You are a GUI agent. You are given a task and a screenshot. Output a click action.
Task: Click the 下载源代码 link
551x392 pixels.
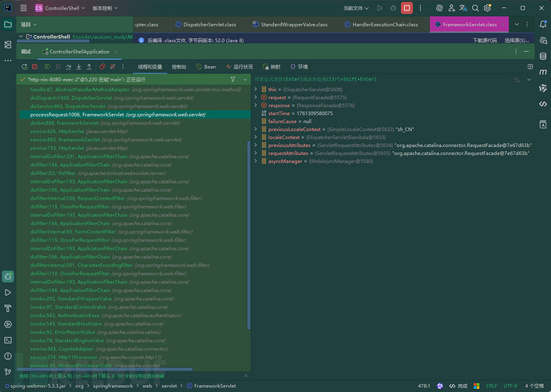coord(486,39)
